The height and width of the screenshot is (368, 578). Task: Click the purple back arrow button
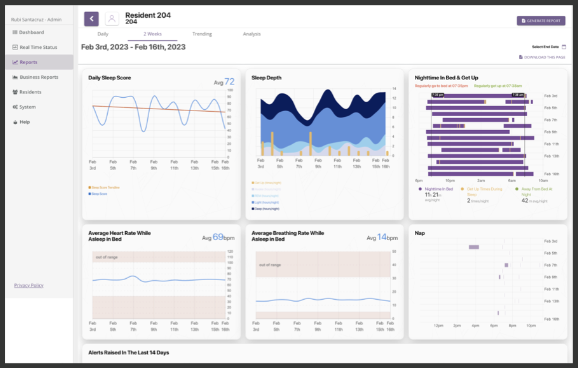point(91,19)
